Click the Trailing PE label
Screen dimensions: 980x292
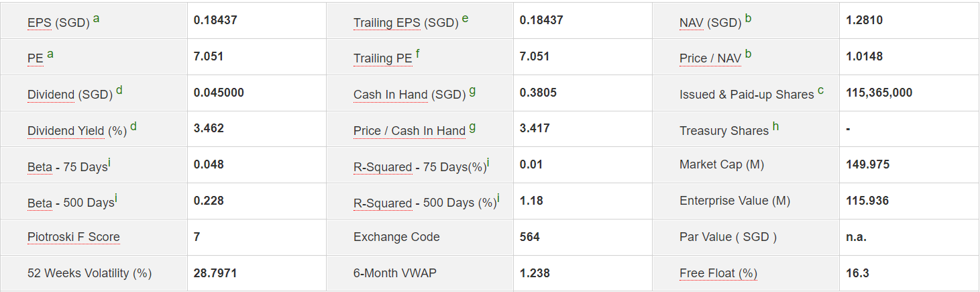point(382,58)
